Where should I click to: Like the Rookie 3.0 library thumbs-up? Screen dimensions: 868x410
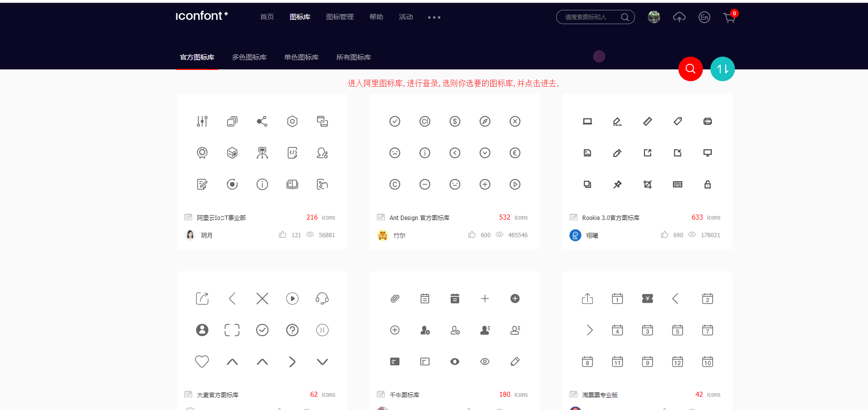coord(665,235)
